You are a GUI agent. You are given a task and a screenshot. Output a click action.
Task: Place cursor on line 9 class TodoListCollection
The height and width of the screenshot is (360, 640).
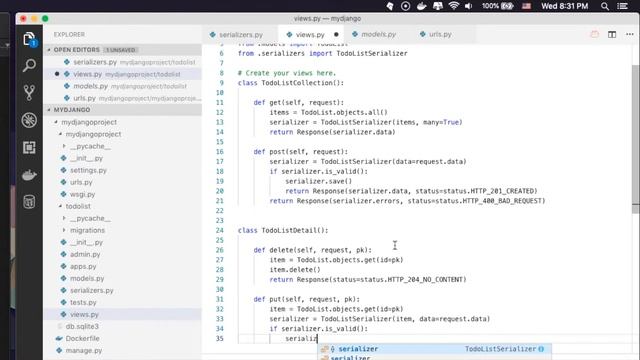[291, 83]
